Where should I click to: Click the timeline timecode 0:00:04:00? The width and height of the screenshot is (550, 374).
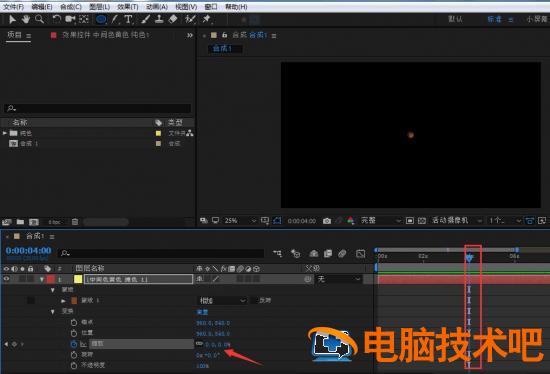tap(28, 251)
